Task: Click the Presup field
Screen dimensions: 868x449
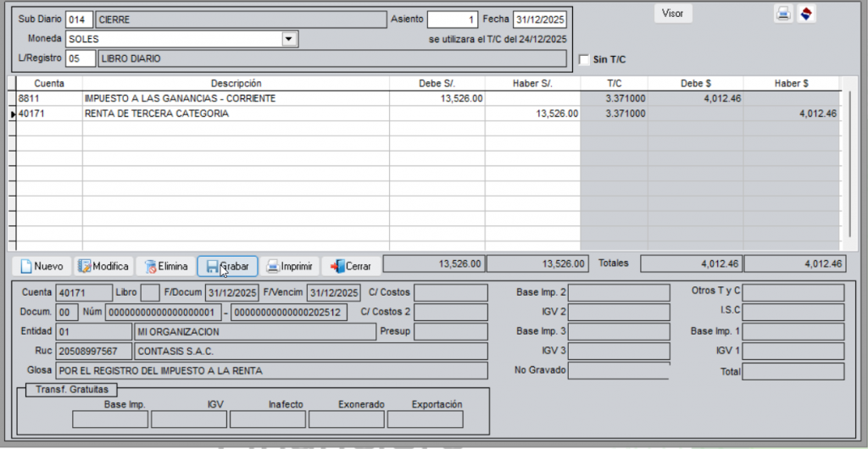Action: tap(451, 332)
